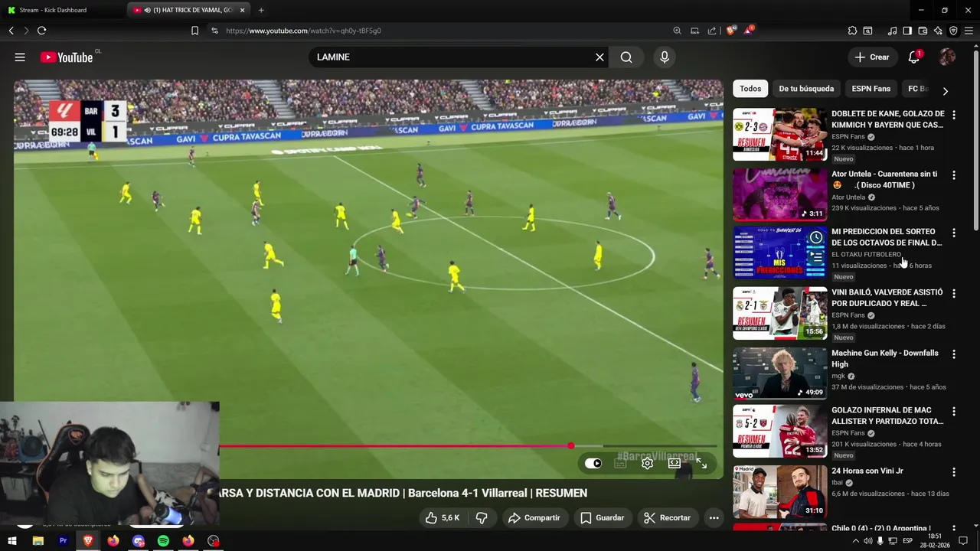The width and height of the screenshot is (980, 551).
Task: Open a new browser tab
Action: point(261,10)
